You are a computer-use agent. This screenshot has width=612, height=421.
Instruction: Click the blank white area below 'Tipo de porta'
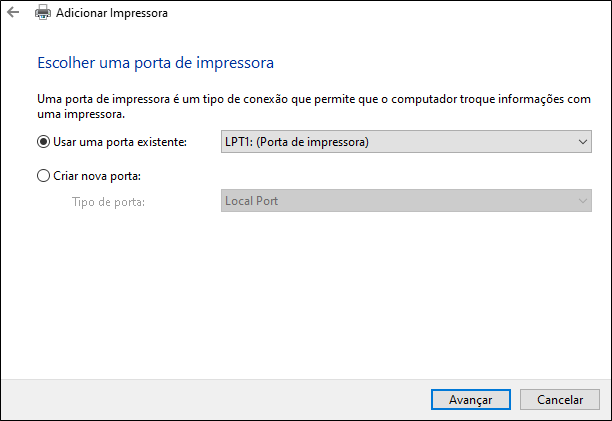pyautogui.click(x=300, y=290)
